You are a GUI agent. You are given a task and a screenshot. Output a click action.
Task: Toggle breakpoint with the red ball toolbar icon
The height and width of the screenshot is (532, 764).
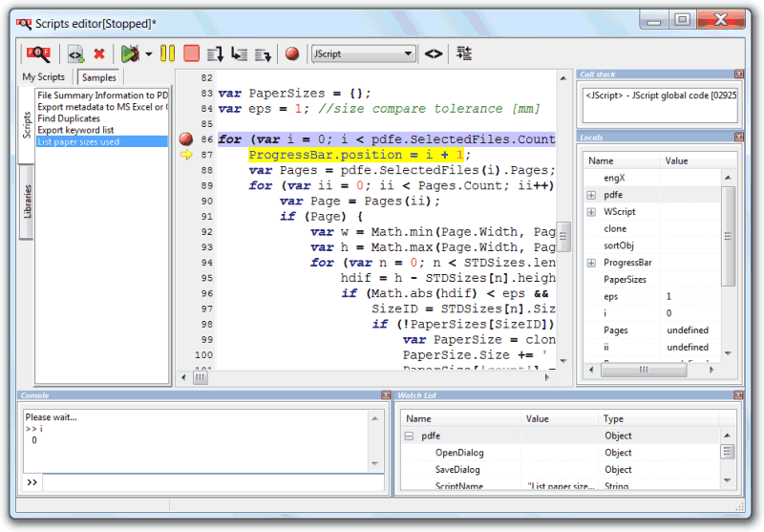[292, 53]
